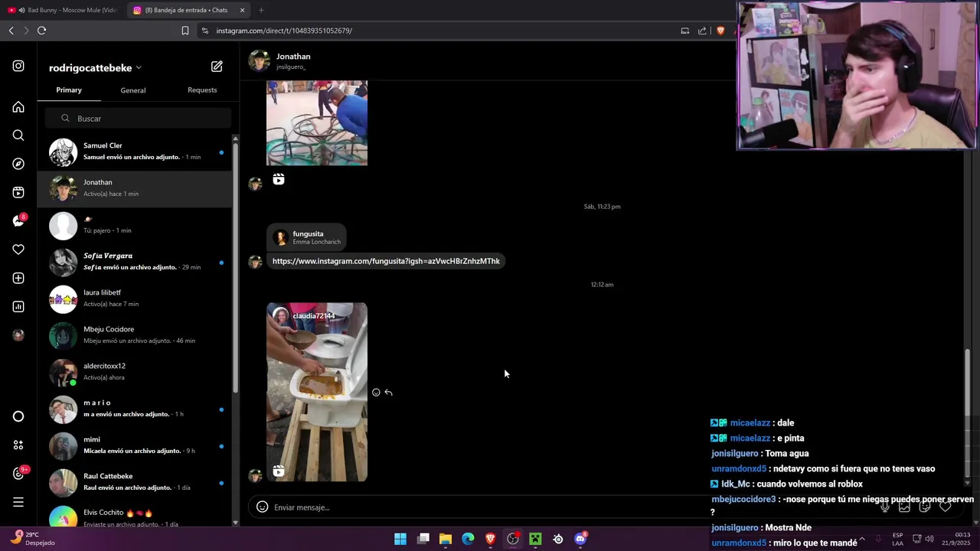Open the Explore compass icon
This screenshot has height=551, width=980.
pyautogui.click(x=18, y=164)
